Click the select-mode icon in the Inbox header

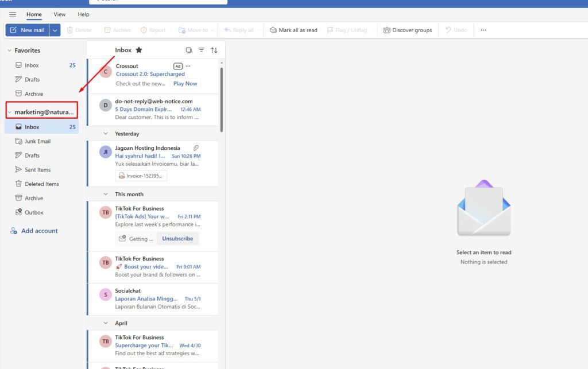pos(188,50)
